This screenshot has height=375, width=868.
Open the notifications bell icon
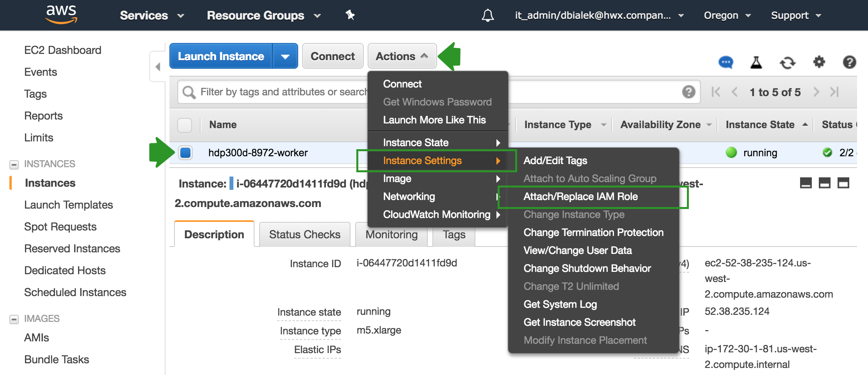487,16
